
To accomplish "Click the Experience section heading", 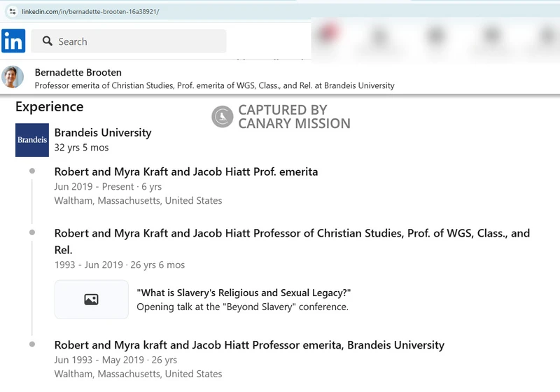I will [49, 106].
